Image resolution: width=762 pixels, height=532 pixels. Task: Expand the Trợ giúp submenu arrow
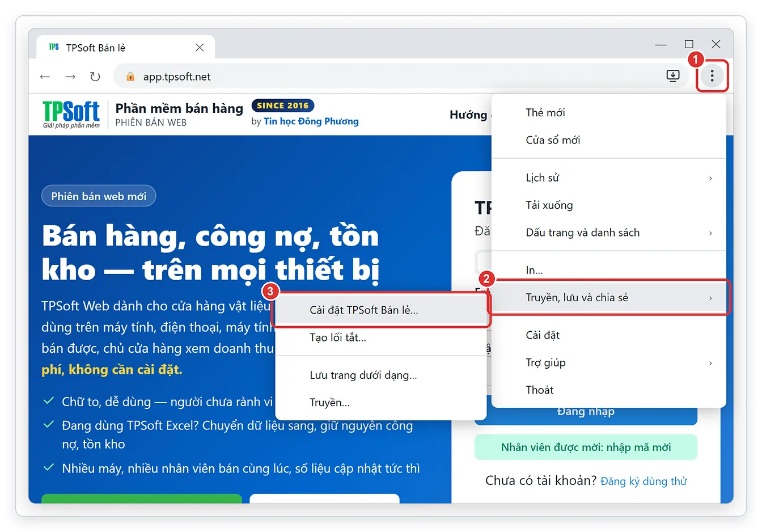pyautogui.click(x=710, y=363)
